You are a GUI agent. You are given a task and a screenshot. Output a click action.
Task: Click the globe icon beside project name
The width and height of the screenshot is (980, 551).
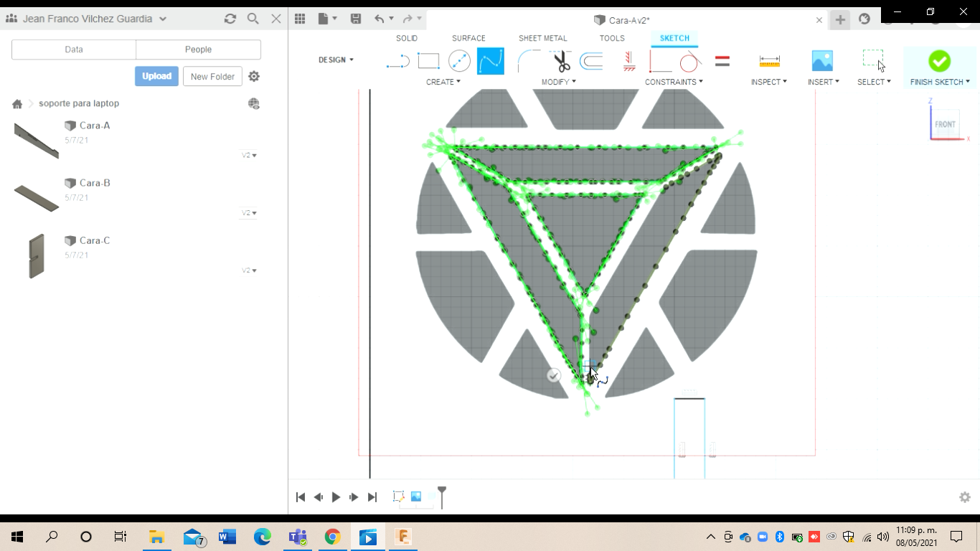tap(254, 104)
